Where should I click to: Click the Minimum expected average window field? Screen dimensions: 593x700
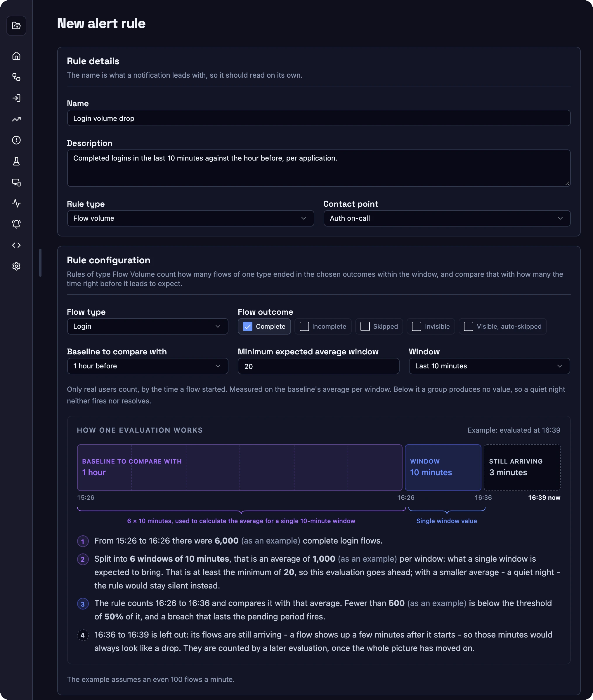319,366
